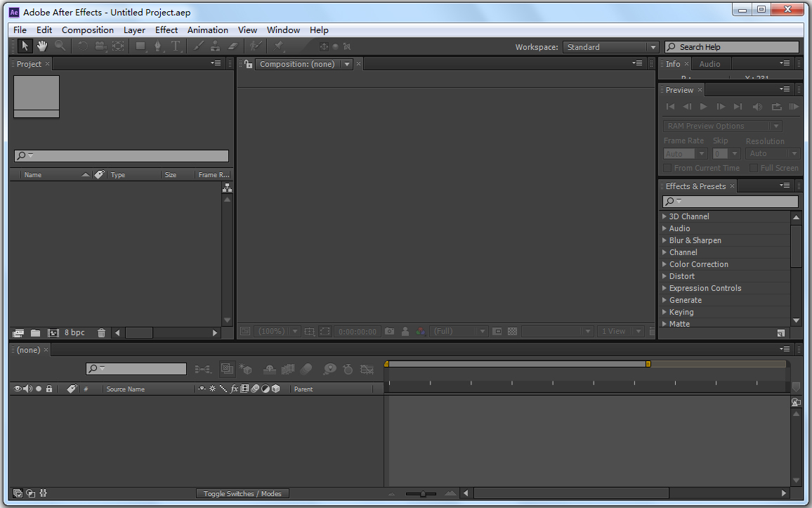Open the Effect menu
The height and width of the screenshot is (508, 812).
166,30
